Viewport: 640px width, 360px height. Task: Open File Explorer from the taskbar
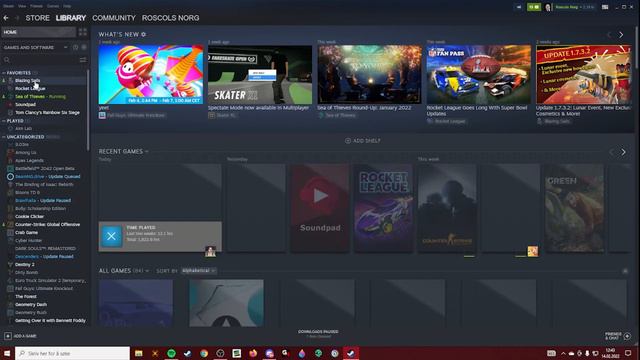point(139,353)
